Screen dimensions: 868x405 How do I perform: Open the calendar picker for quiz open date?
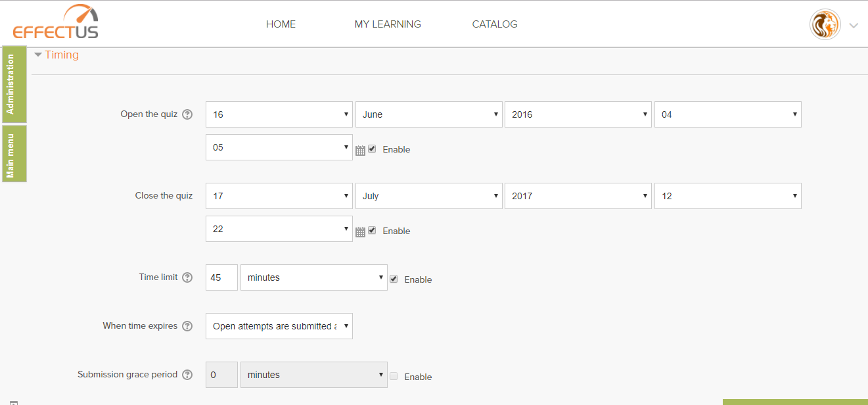click(360, 149)
